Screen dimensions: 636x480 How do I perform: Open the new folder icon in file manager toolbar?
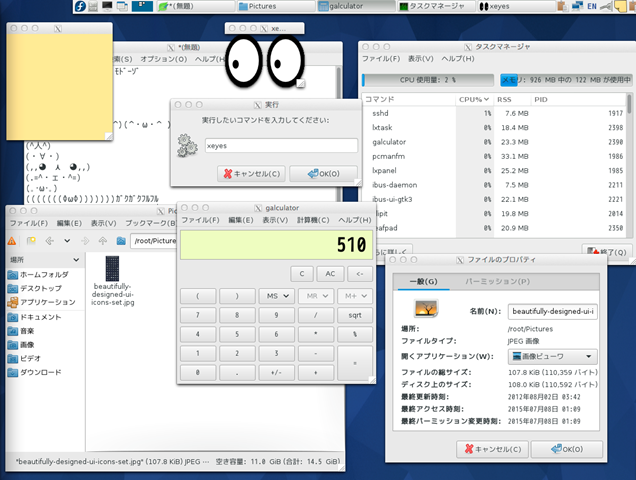point(31,241)
